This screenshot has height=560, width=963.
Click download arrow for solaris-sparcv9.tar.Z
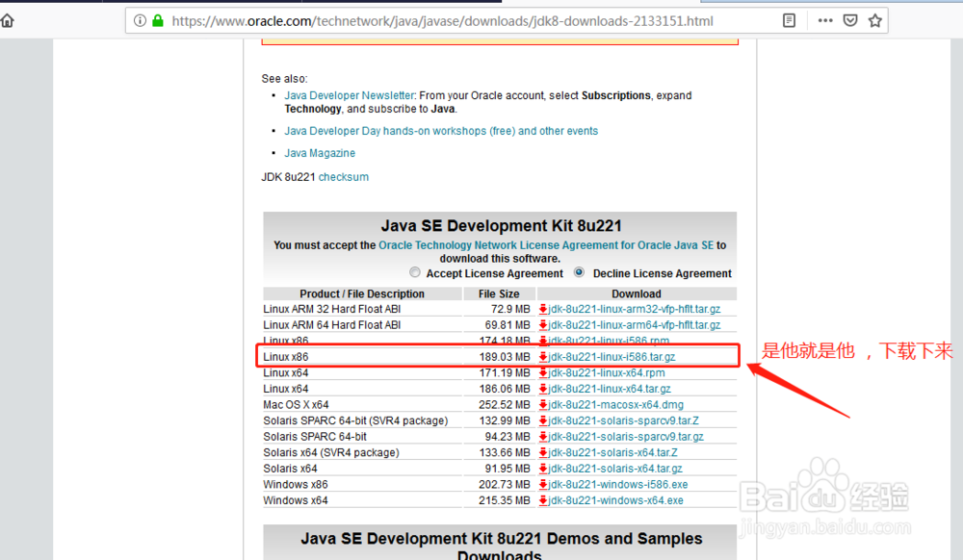543,420
